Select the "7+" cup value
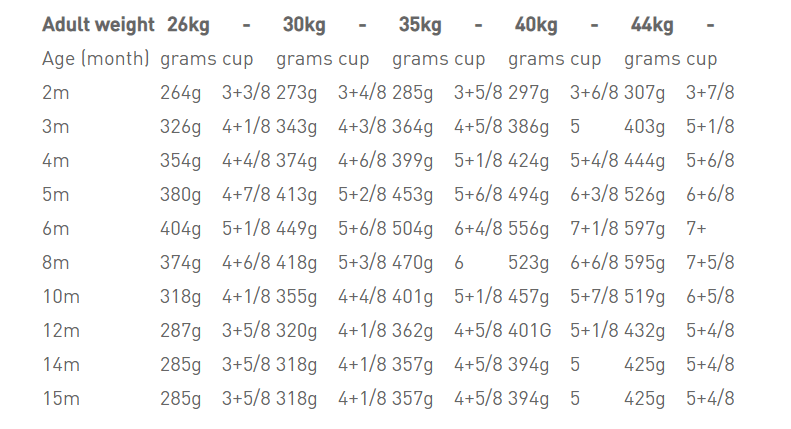The image size is (791, 429). click(696, 229)
